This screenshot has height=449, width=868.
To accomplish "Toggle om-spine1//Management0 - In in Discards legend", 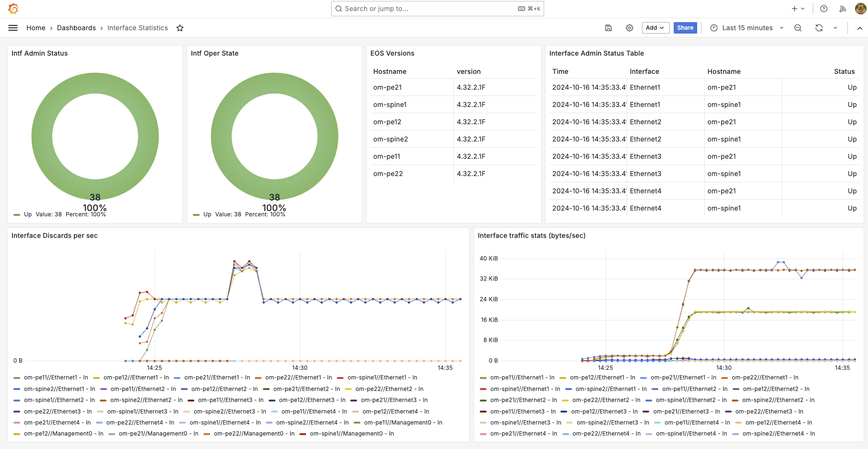I will click(x=352, y=434).
